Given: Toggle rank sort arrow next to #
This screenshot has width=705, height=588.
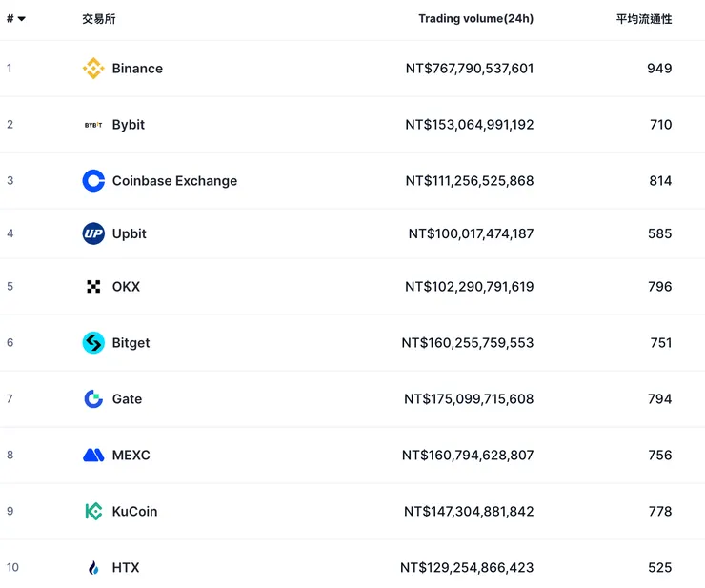Looking at the screenshot, I should tap(22, 19).
